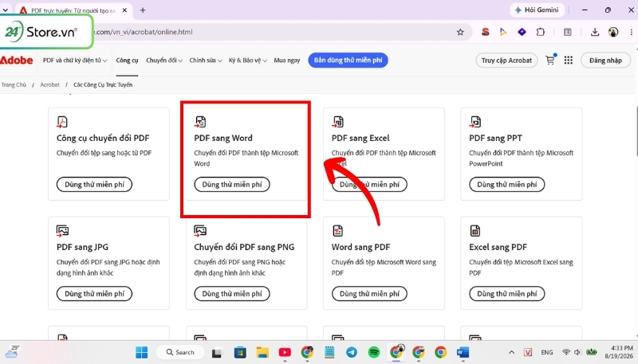Expand the Chuyển đổi dropdown

pos(164,60)
